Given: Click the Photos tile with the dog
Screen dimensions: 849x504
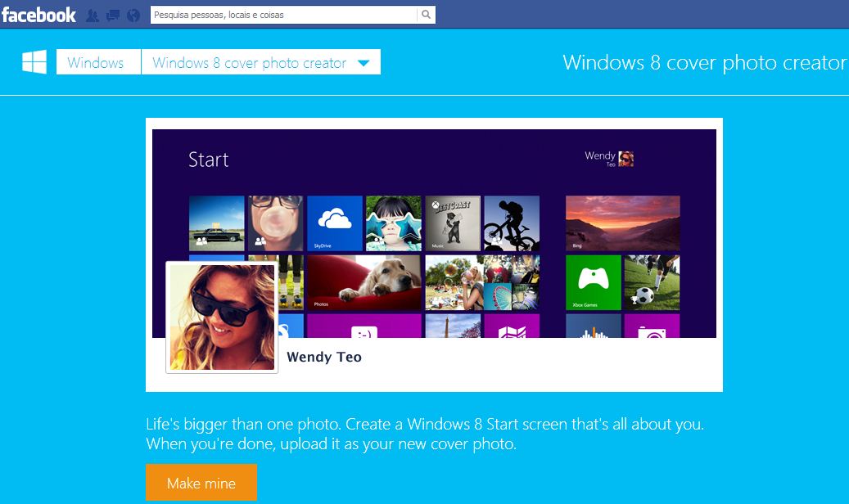Looking at the screenshot, I should point(364,282).
